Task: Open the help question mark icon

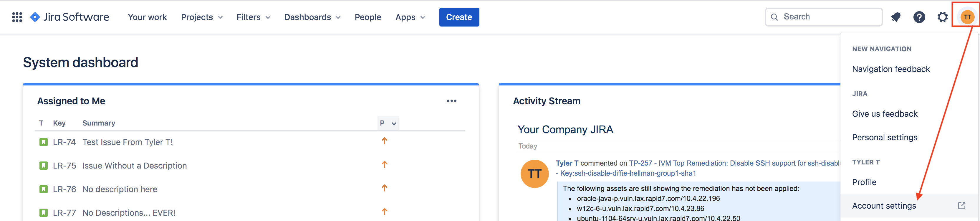Action: click(x=919, y=17)
